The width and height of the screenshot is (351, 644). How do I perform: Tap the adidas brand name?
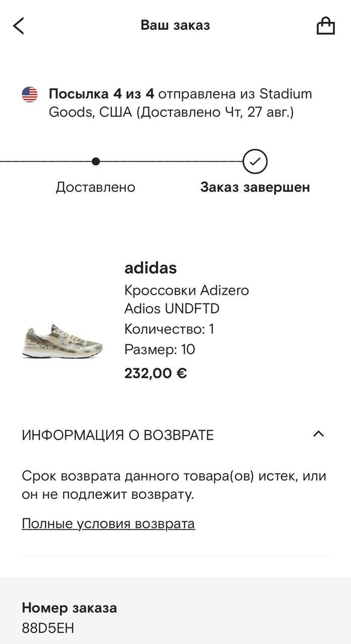click(x=151, y=268)
